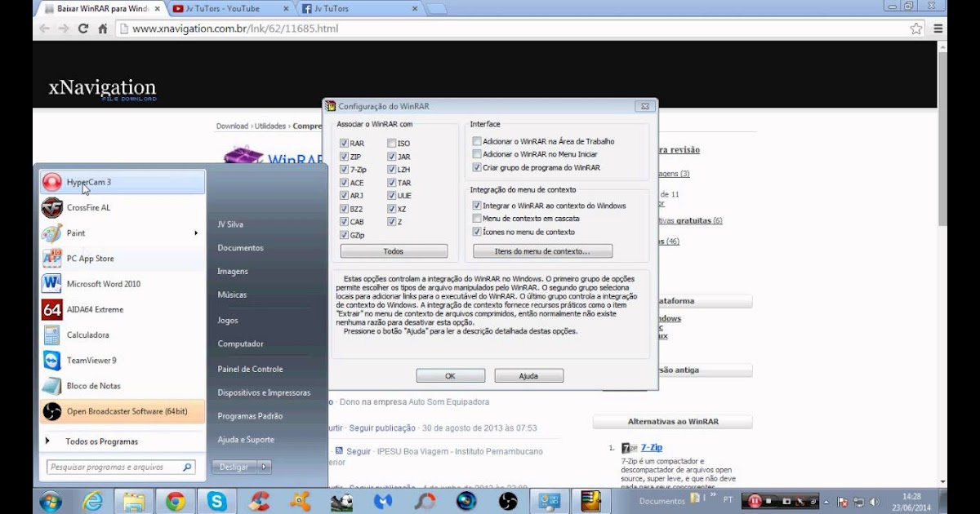
Task: Open 7-Zip link under Alternativas
Action: pos(651,448)
